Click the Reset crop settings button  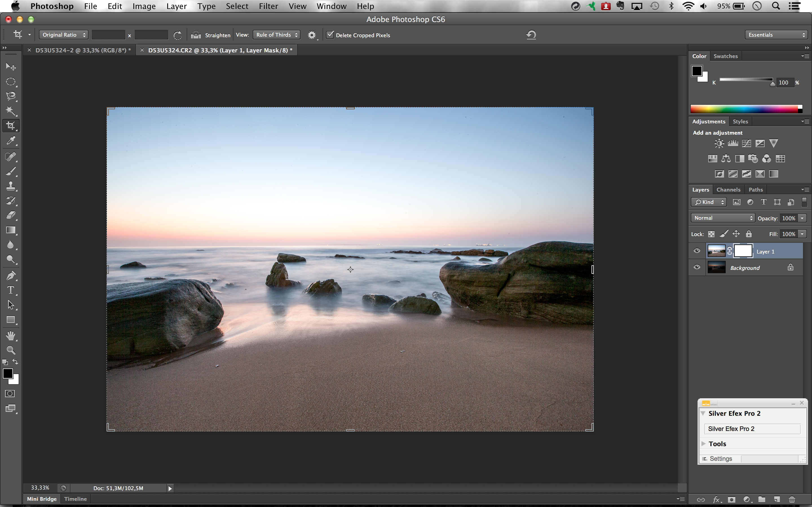[x=531, y=35]
